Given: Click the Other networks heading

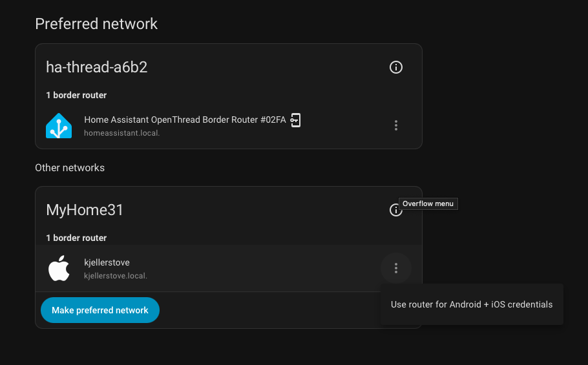Looking at the screenshot, I should click(x=70, y=167).
